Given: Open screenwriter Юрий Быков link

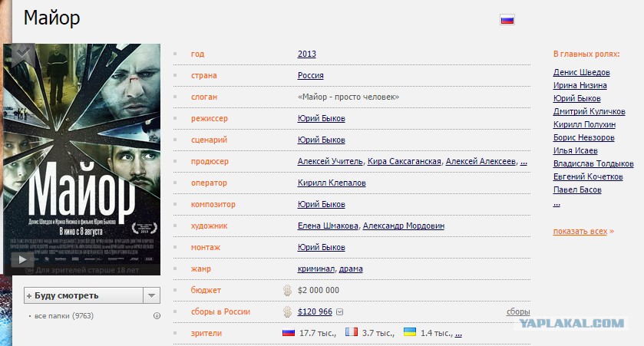Looking at the screenshot, I should 321,140.
